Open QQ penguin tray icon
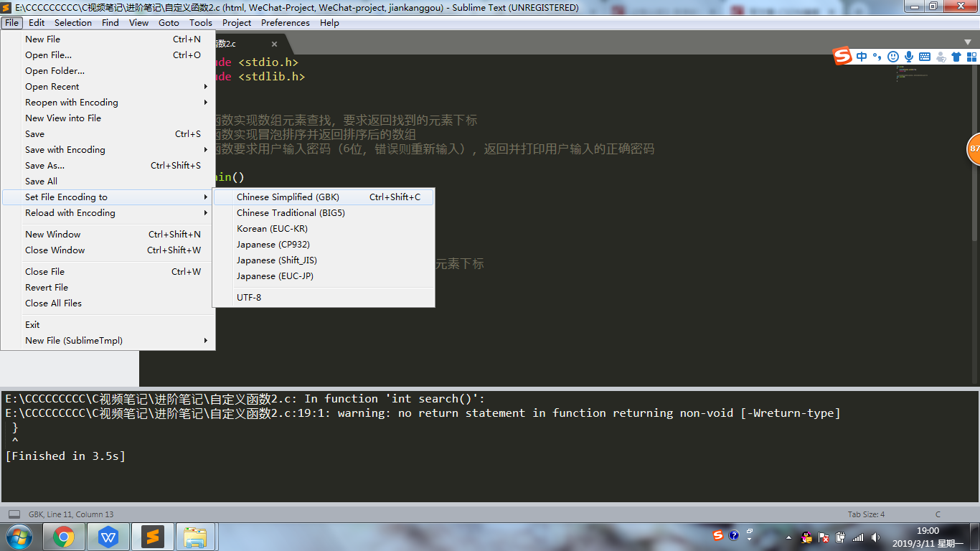Screen dimensions: 980x551 point(806,537)
